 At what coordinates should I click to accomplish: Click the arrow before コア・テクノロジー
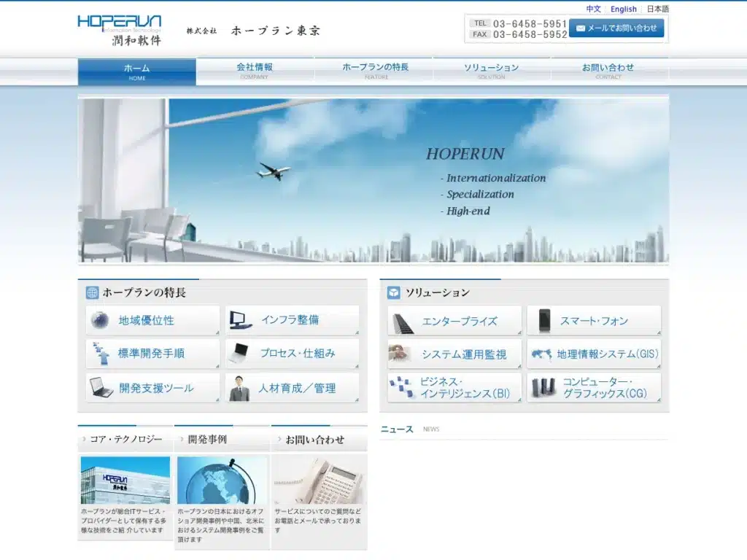coord(85,439)
